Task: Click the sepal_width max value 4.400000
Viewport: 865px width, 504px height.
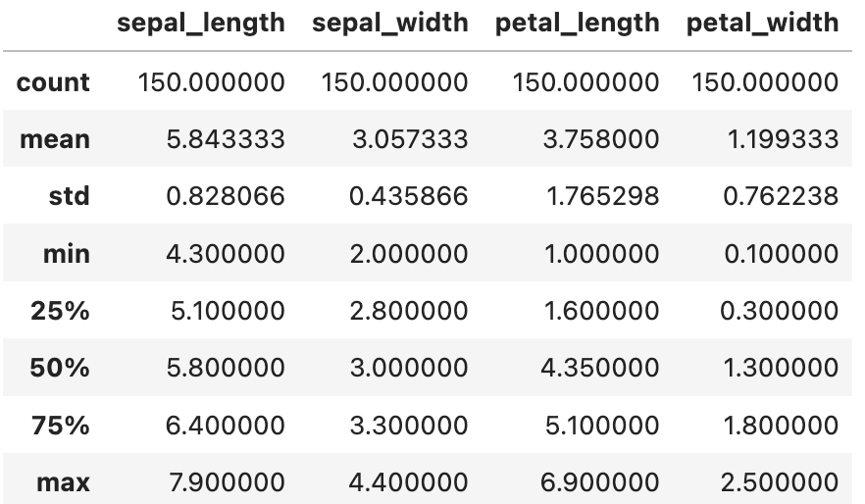Action: pos(408,482)
